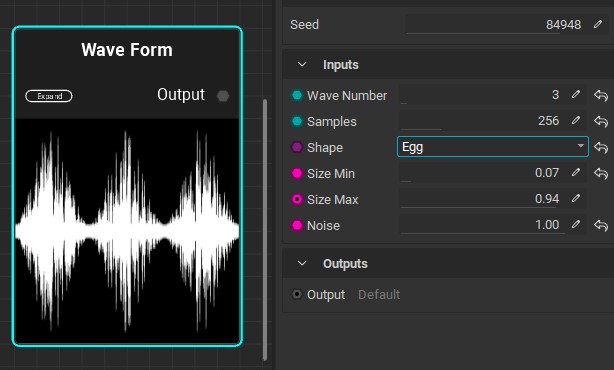This screenshot has height=370, width=614.
Task: Click the Seed label
Action: click(304, 25)
